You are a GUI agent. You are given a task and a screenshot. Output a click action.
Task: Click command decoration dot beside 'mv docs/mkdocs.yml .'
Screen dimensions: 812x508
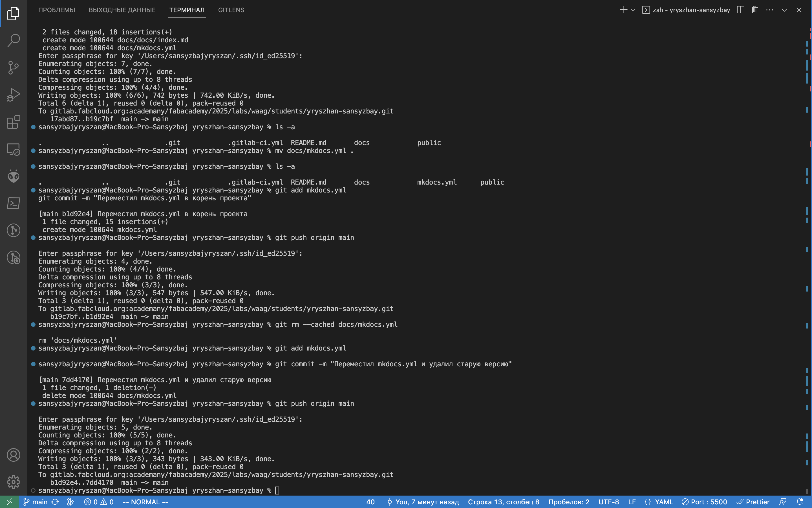[33, 150]
